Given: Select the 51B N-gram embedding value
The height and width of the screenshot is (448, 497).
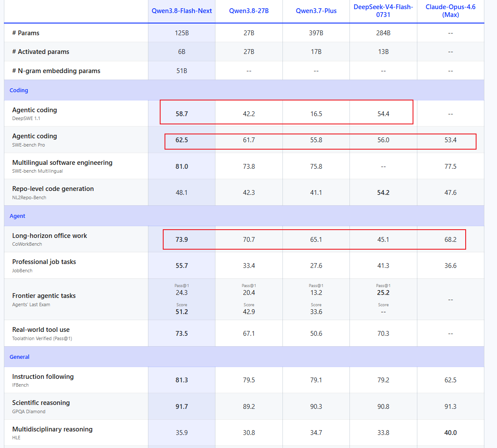Looking at the screenshot, I should 181,70.
